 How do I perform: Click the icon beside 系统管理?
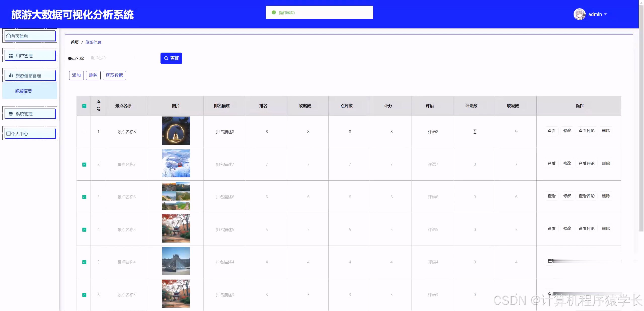pyautogui.click(x=11, y=114)
